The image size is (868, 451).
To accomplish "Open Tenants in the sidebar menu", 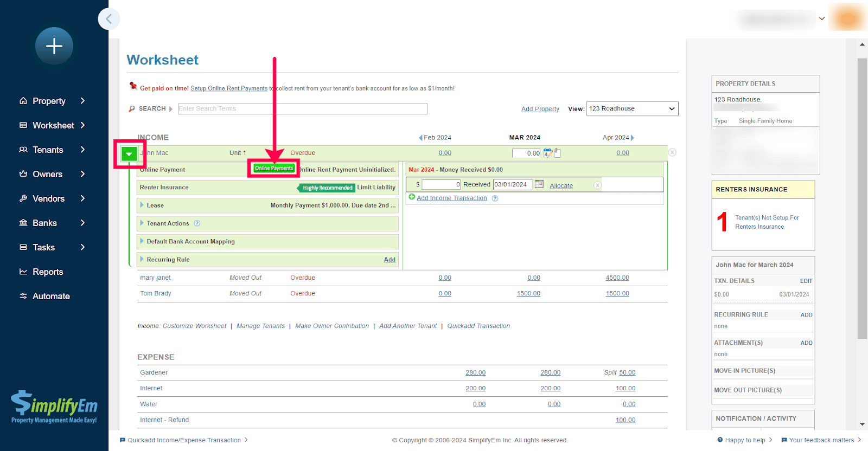I will [x=48, y=150].
